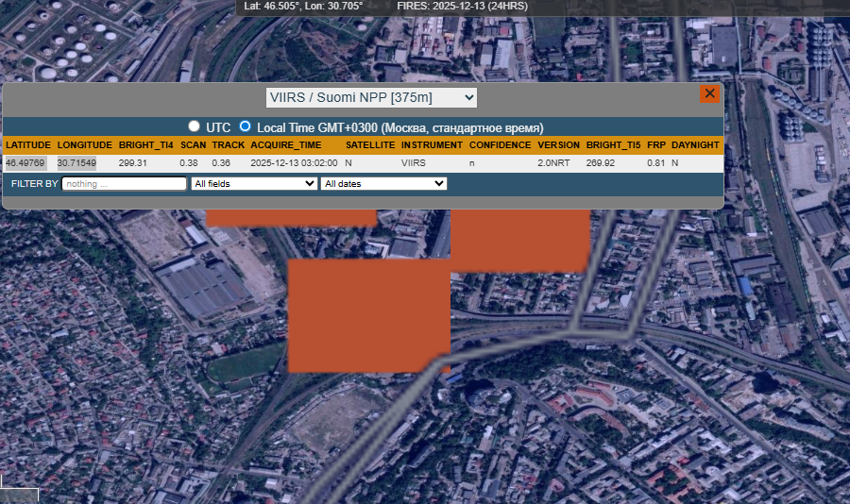
Task: Select the Local Time GMT+0300 radio button
Action: (x=246, y=126)
